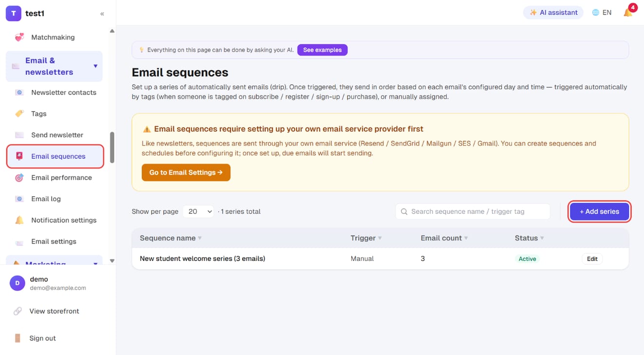Click the test1 workspace avatar icon

[x=14, y=14]
